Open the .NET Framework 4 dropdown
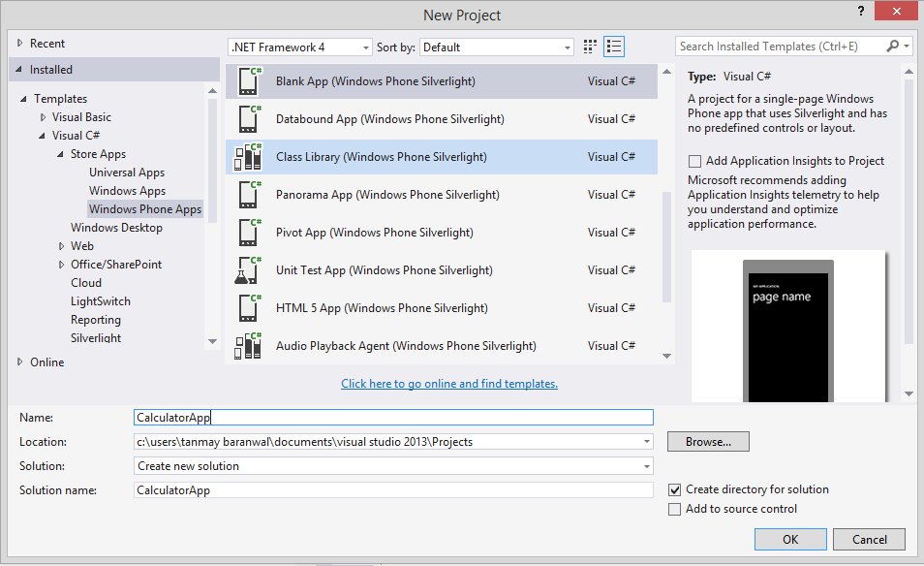The height and width of the screenshot is (566, 924). pyautogui.click(x=366, y=47)
